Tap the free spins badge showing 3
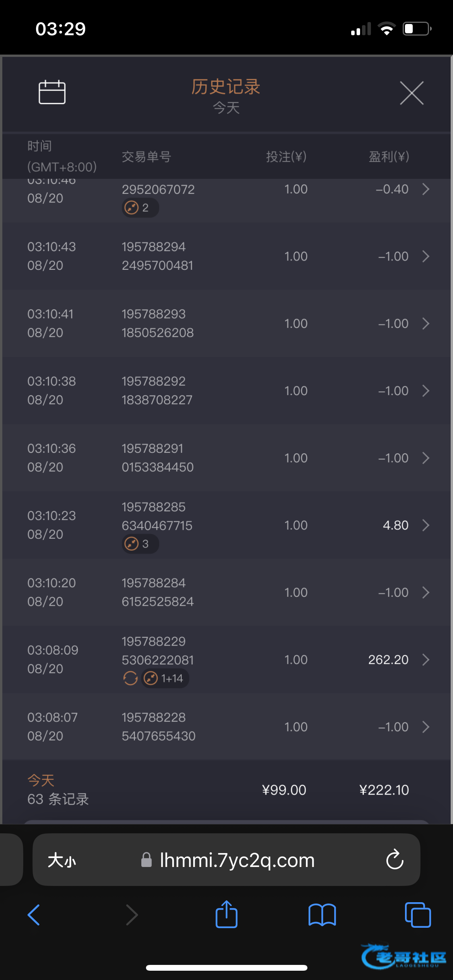Image resolution: width=453 pixels, height=980 pixels. click(140, 544)
